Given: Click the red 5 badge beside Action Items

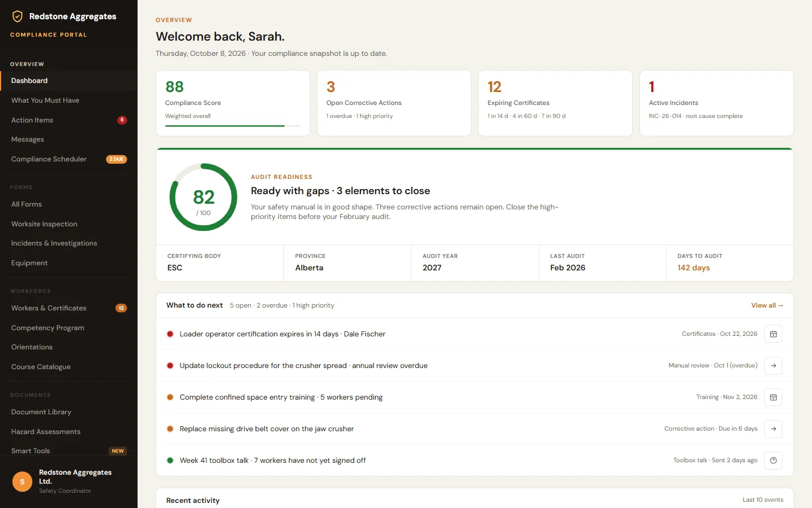Looking at the screenshot, I should pyautogui.click(x=122, y=120).
